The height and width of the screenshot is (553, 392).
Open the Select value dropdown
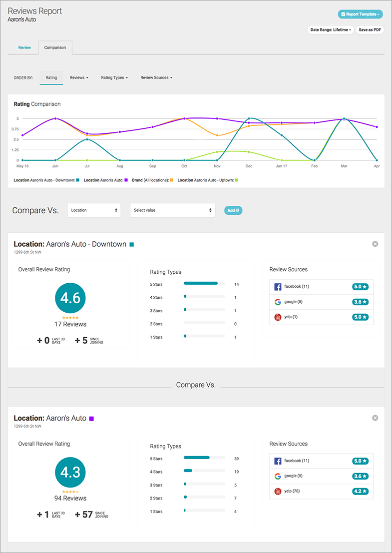click(x=173, y=210)
